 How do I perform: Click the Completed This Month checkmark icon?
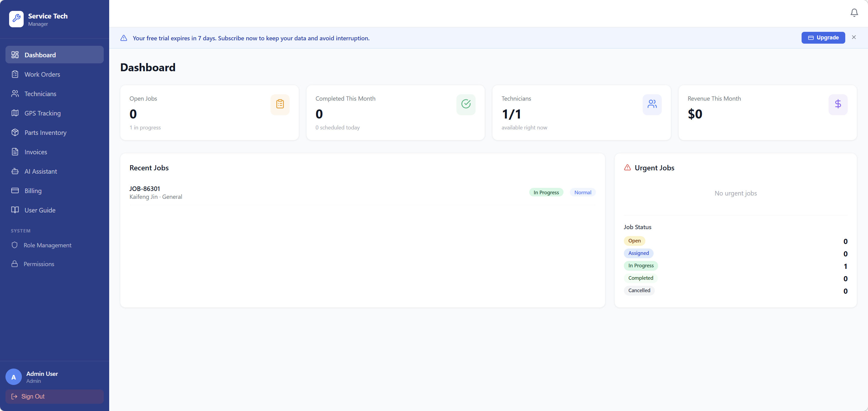coord(466,104)
